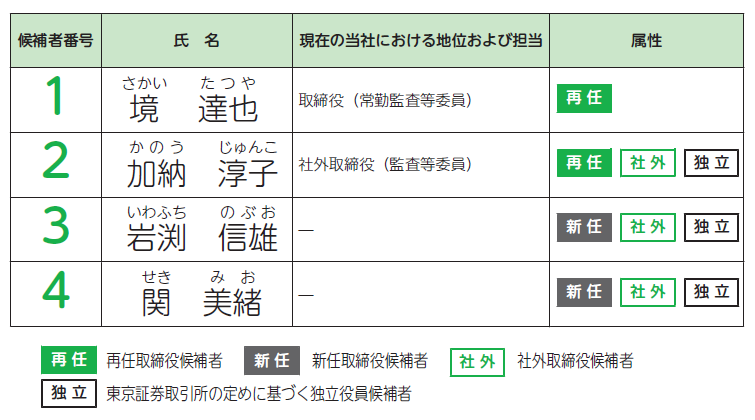Click the 独立 legend badge at bottom
The height and width of the screenshot is (420, 755).
(x=69, y=393)
